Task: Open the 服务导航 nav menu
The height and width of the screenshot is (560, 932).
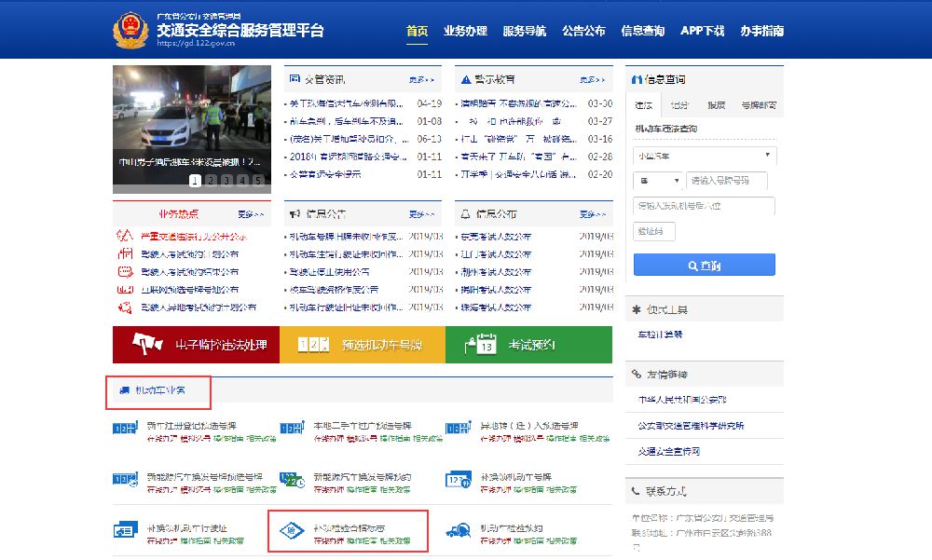Action: [524, 31]
